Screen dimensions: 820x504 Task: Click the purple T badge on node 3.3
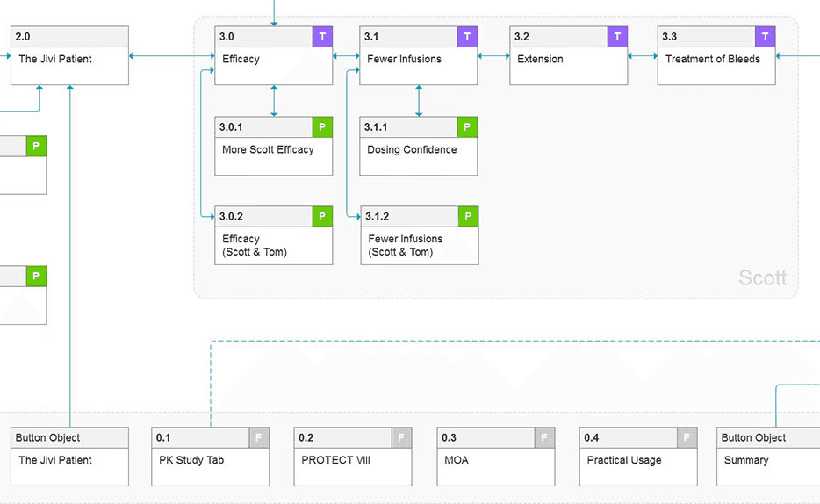click(765, 37)
